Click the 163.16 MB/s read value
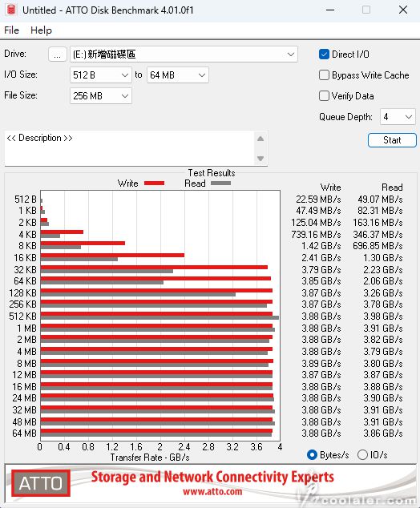Viewport: 420px width, 508px height. [x=378, y=223]
